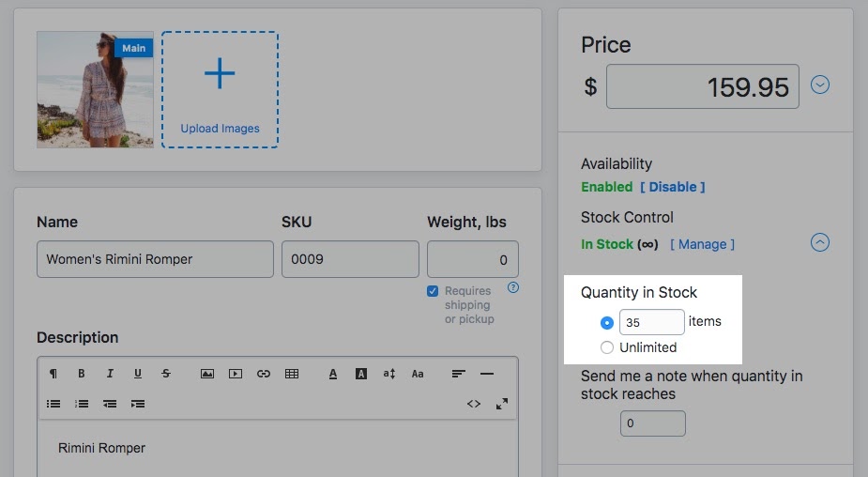Expand price options with the chevron
Viewport: 868px width, 477px height.
click(x=820, y=85)
